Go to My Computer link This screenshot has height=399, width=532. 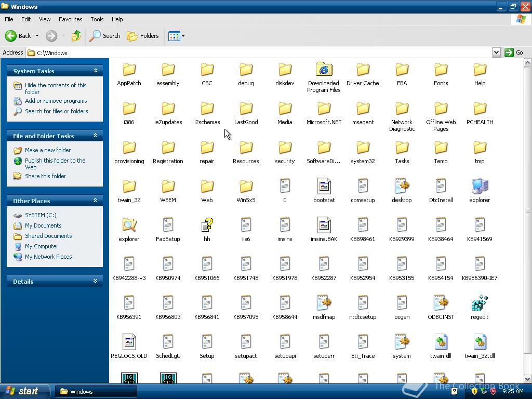tap(42, 246)
